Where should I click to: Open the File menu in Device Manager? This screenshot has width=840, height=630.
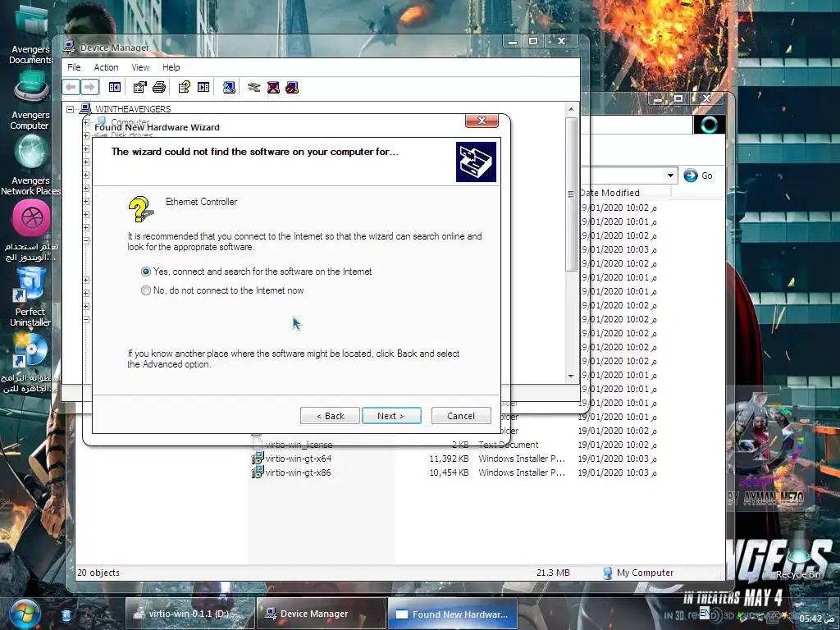coord(74,67)
